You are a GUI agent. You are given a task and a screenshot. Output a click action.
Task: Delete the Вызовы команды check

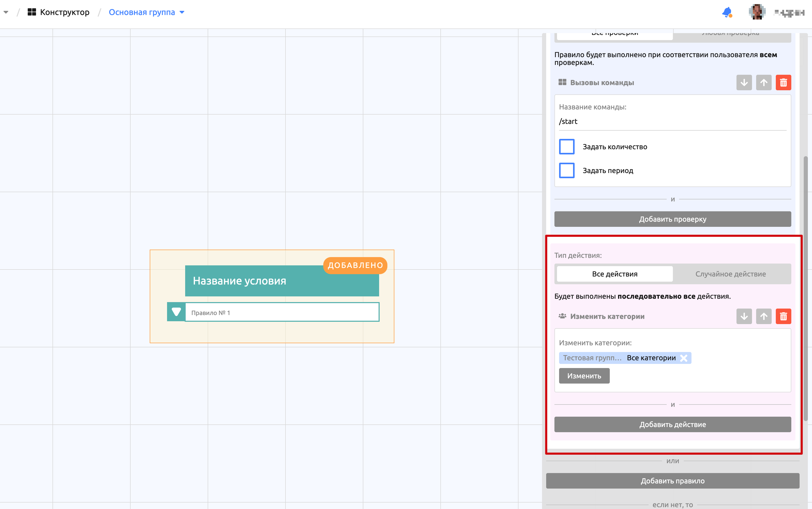(x=783, y=83)
